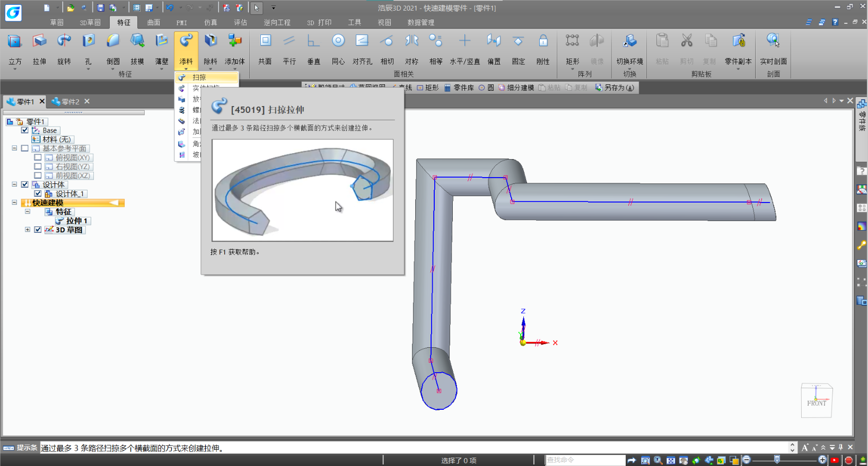Toggle the 3D 草图 checkbox
Screen dimensions: 868x466
(38, 230)
